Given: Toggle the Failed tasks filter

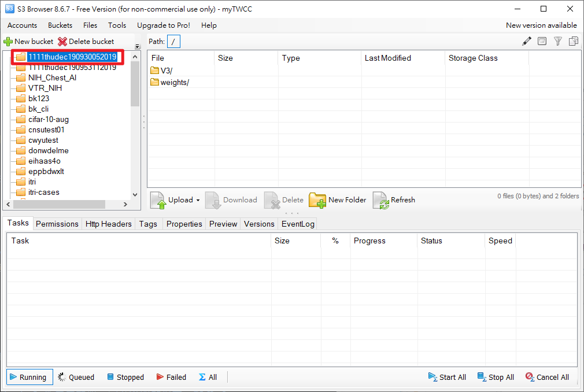Looking at the screenshot, I should (171, 377).
